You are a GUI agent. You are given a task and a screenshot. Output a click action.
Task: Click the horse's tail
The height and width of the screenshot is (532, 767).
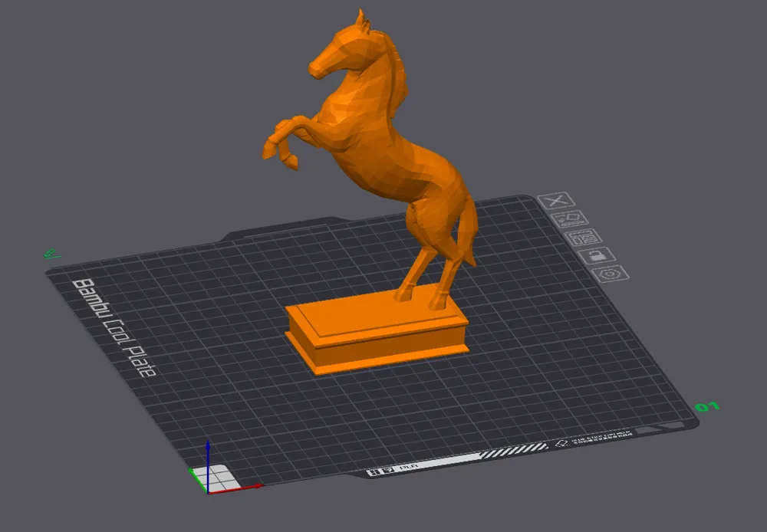(x=467, y=230)
